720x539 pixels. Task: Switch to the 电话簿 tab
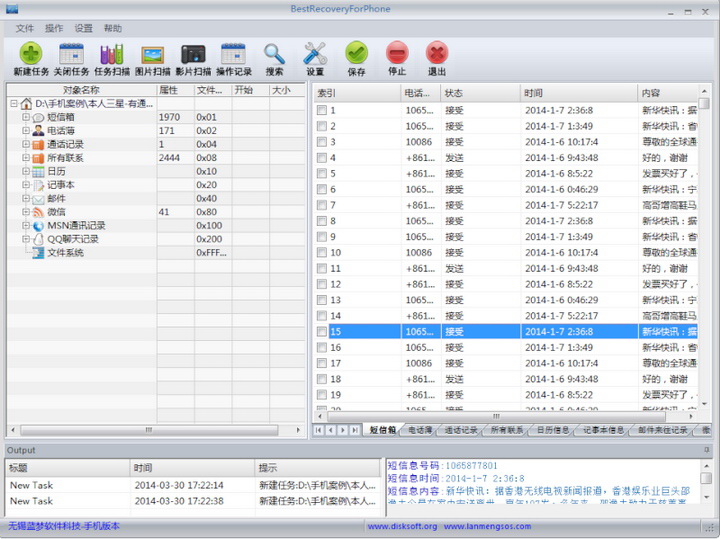click(x=421, y=430)
